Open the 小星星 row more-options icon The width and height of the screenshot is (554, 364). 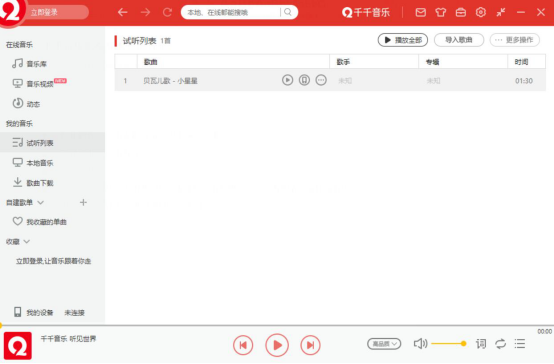(321, 80)
